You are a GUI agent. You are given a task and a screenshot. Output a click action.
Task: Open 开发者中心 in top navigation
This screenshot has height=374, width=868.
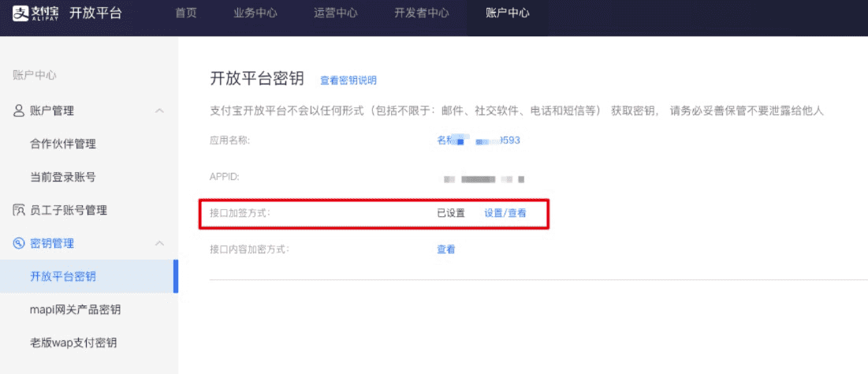421,13
